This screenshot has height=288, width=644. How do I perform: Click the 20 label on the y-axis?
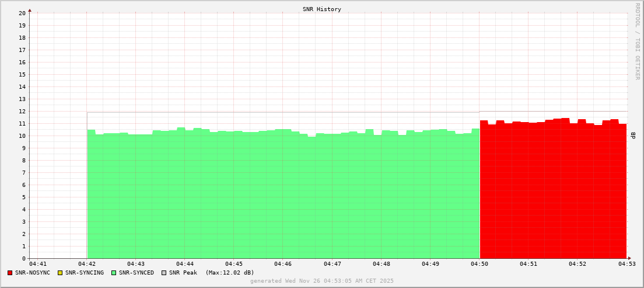pyautogui.click(x=22, y=13)
